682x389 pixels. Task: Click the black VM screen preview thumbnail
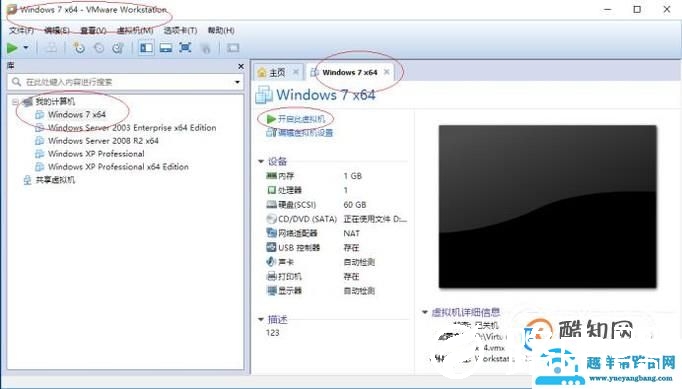click(548, 206)
